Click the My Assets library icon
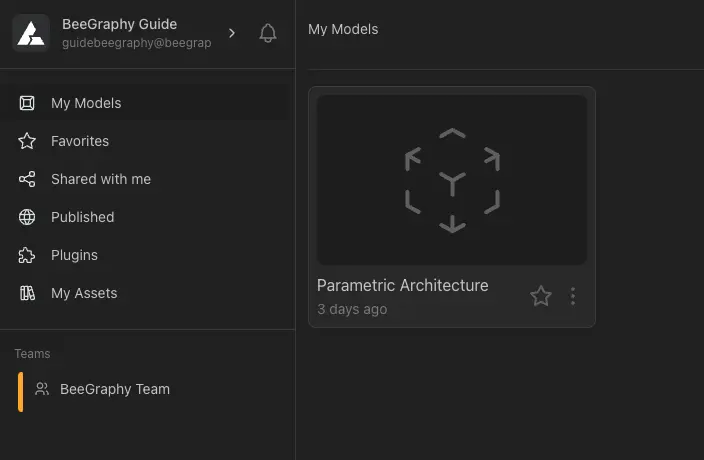This screenshot has height=460, width=704. [x=28, y=293]
